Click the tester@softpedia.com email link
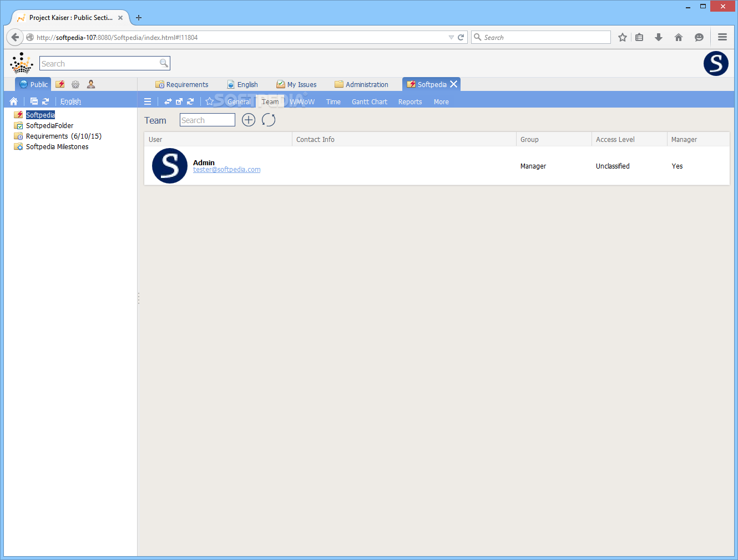This screenshot has width=738, height=560. pyautogui.click(x=226, y=170)
